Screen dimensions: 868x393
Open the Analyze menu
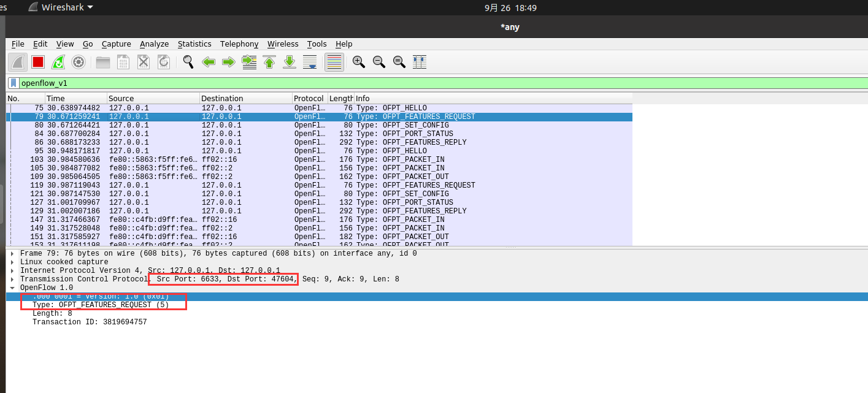point(154,44)
